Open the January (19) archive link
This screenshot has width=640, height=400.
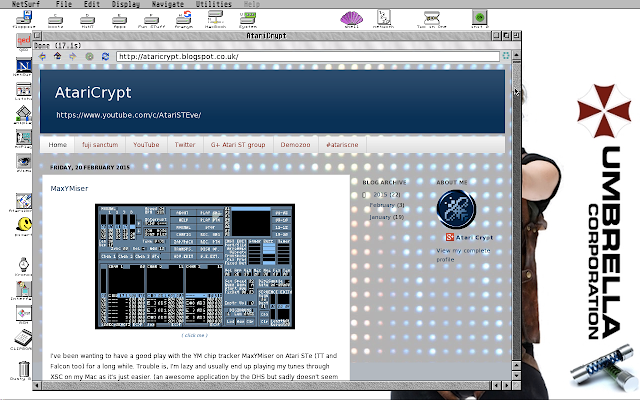[387, 217]
